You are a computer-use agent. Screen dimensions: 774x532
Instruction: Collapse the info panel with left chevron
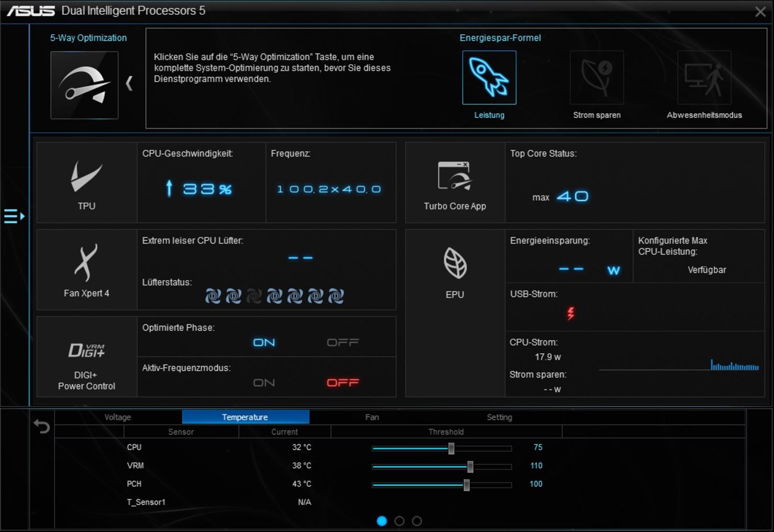click(x=129, y=84)
